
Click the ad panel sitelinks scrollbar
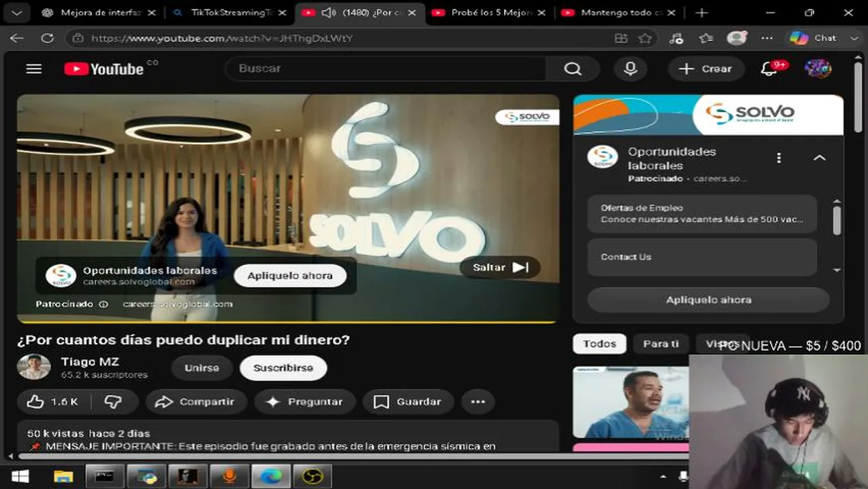(x=837, y=221)
